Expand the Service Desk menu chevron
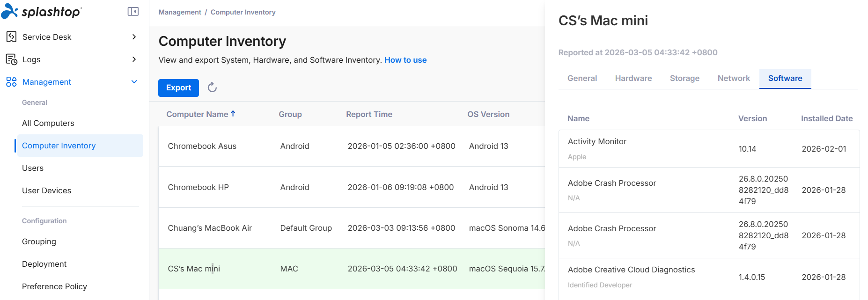This screenshot has width=868, height=300. tap(134, 37)
